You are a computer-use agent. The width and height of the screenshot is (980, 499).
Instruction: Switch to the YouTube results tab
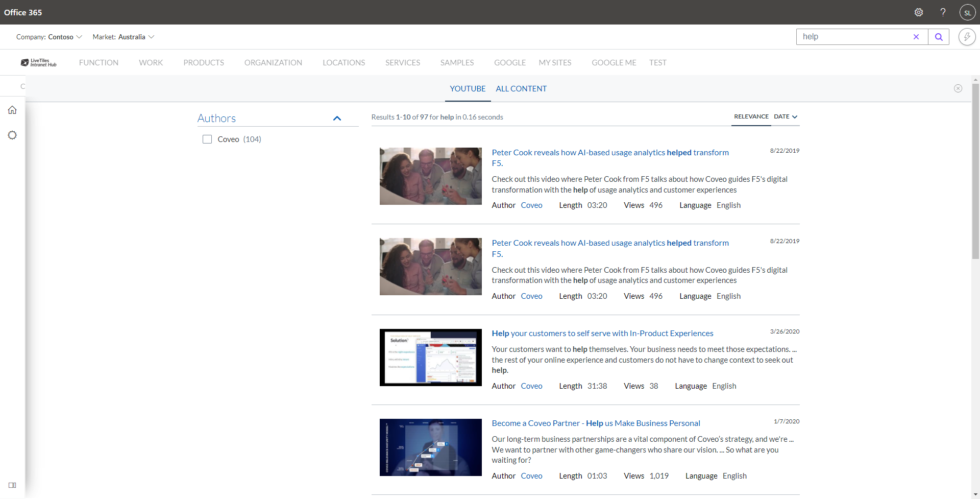point(468,88)
